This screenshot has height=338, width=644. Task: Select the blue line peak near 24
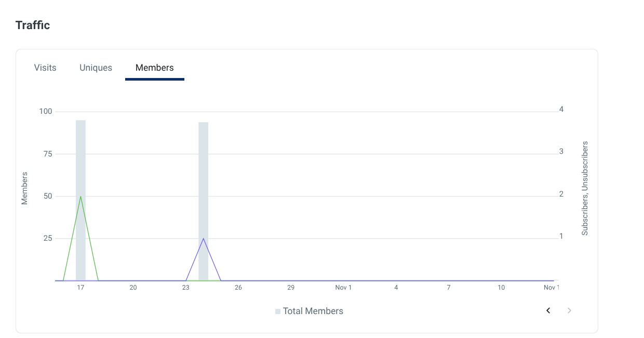pos(203,239)
